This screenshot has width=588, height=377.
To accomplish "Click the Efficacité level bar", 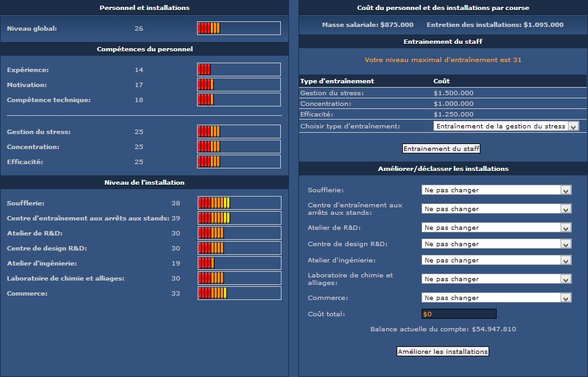I will (x=239, y=162).
